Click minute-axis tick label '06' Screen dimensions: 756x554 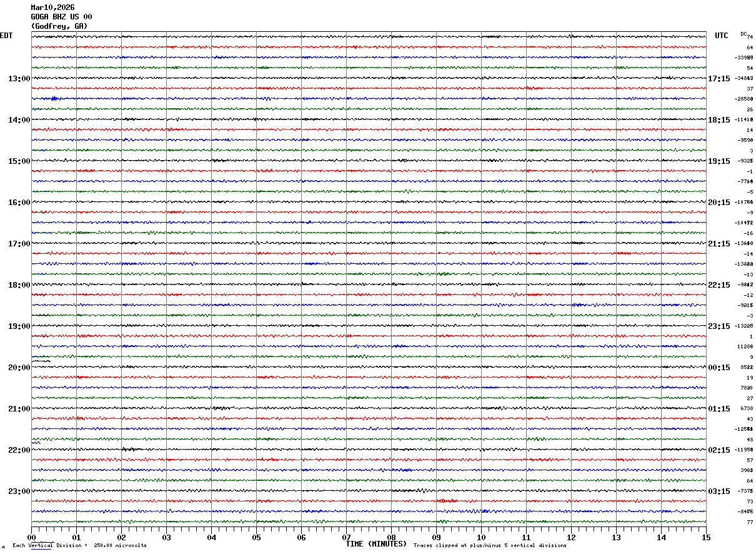[x=301, y=537]
